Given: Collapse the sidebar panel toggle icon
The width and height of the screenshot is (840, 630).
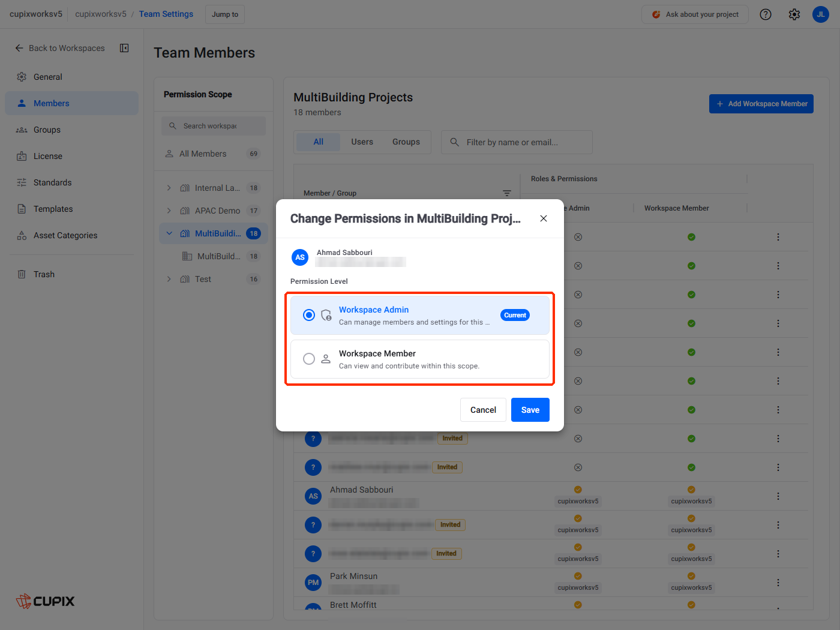Looking at the screenshot, I should click(x=124, y=48).
